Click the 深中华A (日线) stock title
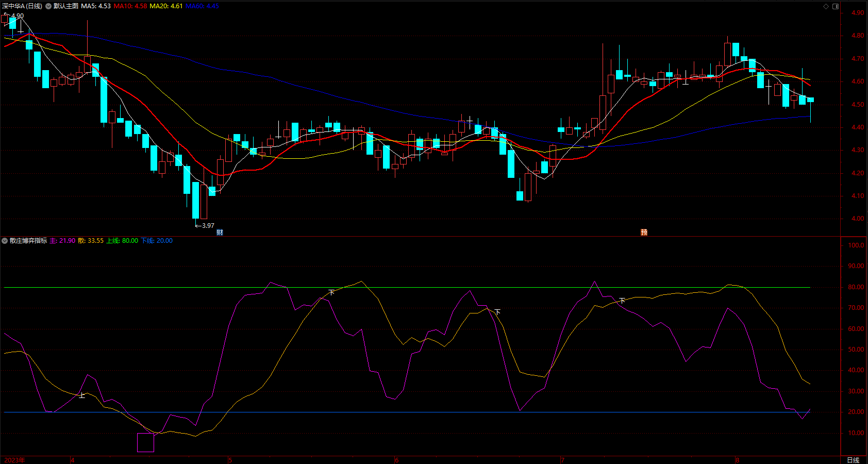 coord(22,6)
